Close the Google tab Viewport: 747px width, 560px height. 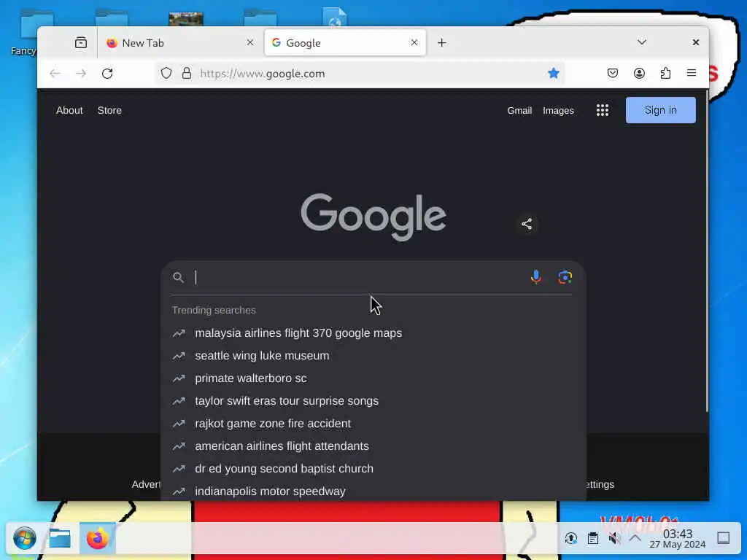[414, 42]
